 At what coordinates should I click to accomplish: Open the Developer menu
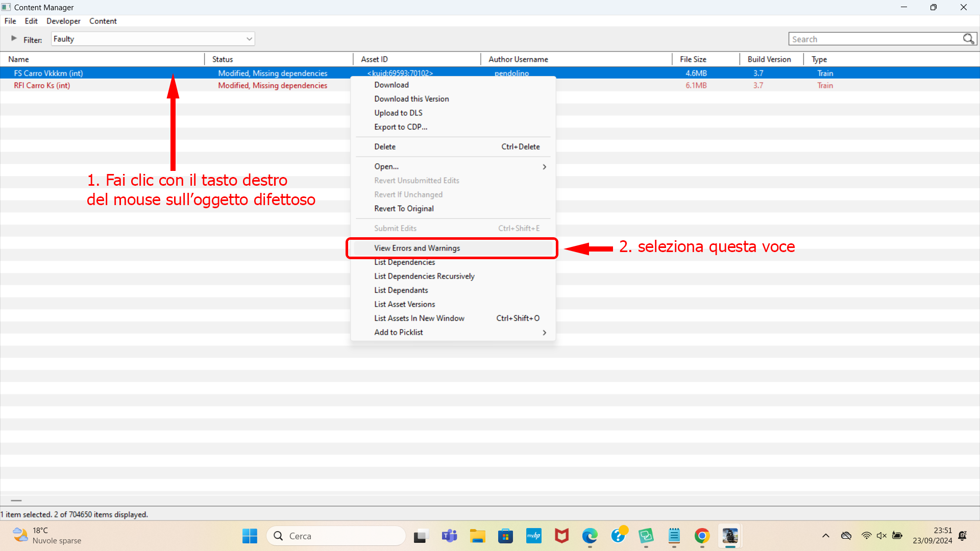pos(63,21)
